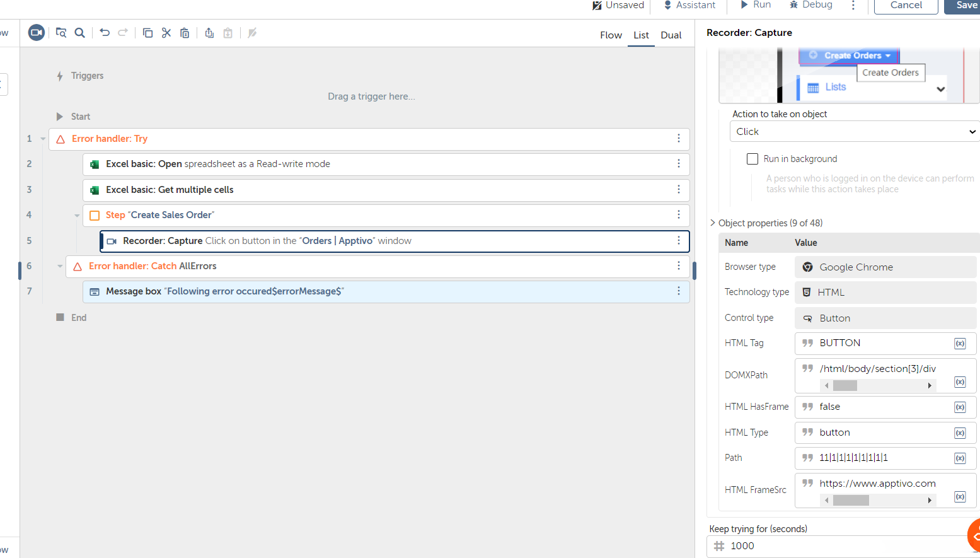Paste action using the clipboard toolbar icon
The height and width of the screenshot is (558, 980).
pyautogui.click(x=185, y=33)
